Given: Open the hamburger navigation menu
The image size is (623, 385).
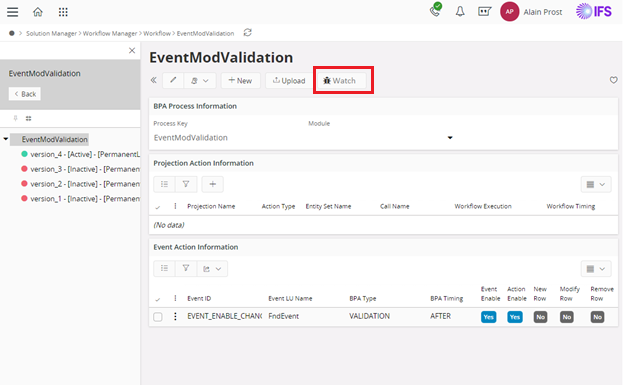Looking at the screenshot, I should (x=13, y=12).
